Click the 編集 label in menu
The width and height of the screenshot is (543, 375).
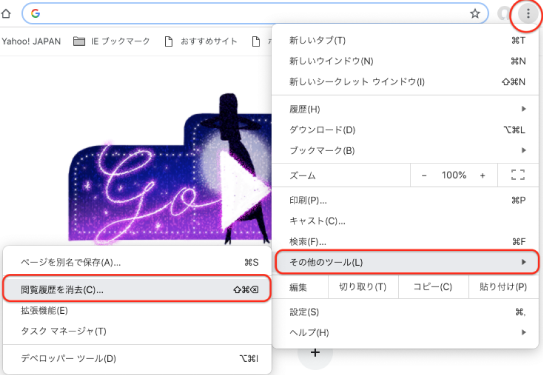pyautogui.click(x=298, y=287)
